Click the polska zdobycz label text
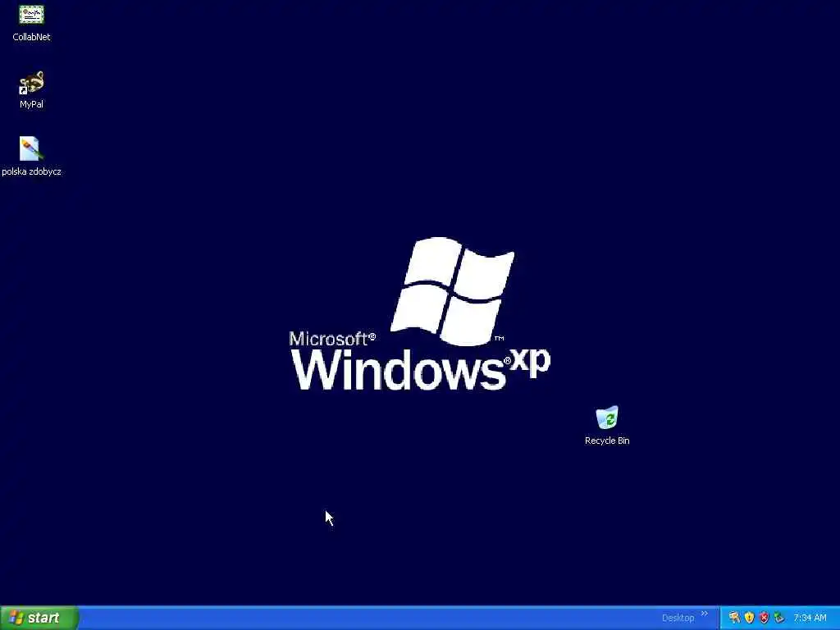 tap(31, 172)
